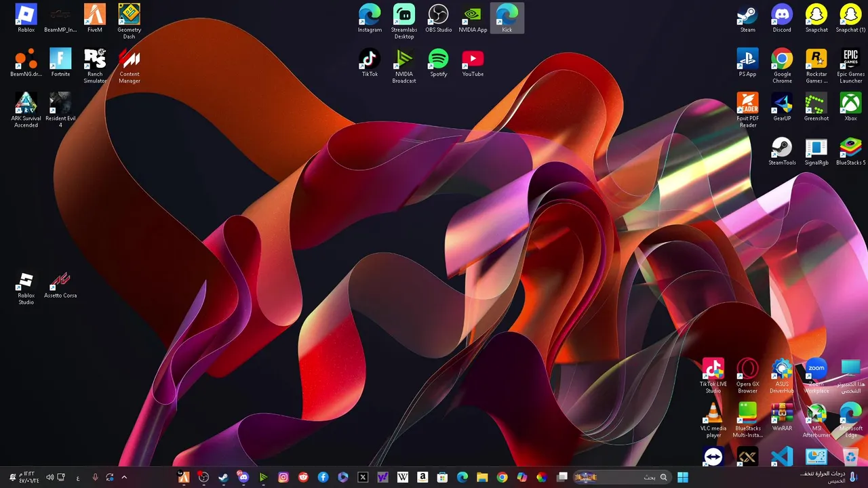Open the Content Manager desktop icon
This screenshot has width=868, height=488.
(x=129, y=66)
